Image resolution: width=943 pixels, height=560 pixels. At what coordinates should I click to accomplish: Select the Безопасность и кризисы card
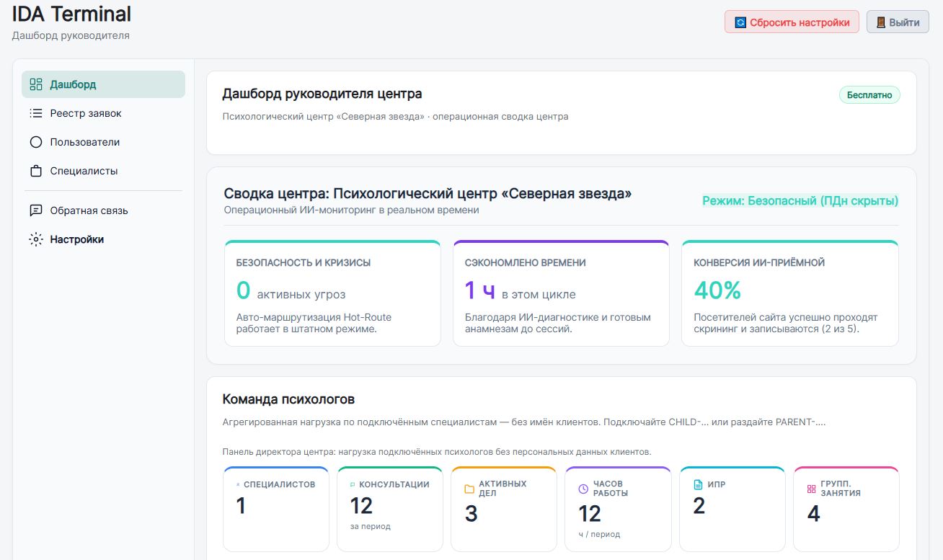pyautogui.click(x=332, y=293)
